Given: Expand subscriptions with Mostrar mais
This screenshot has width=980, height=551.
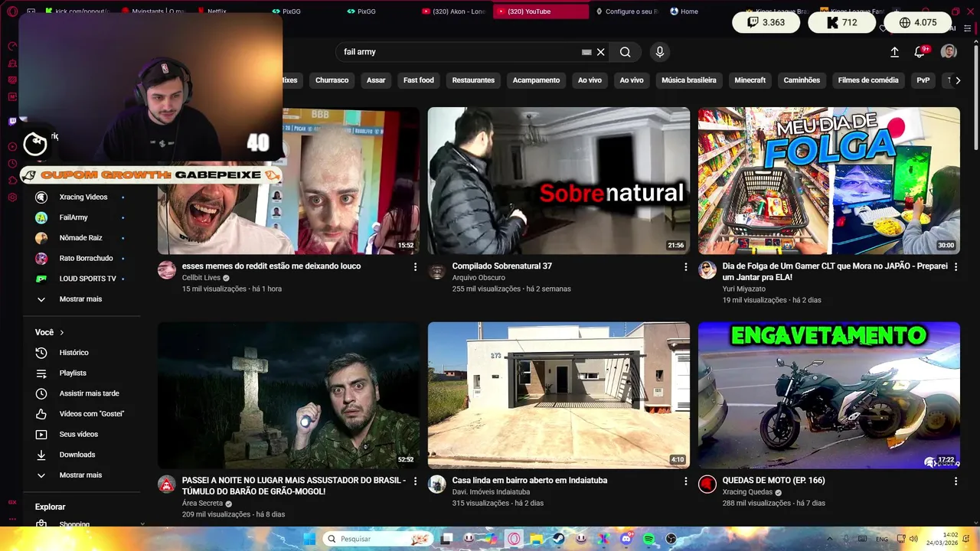Looking at the screenshot, I should [x=82, y=299].
